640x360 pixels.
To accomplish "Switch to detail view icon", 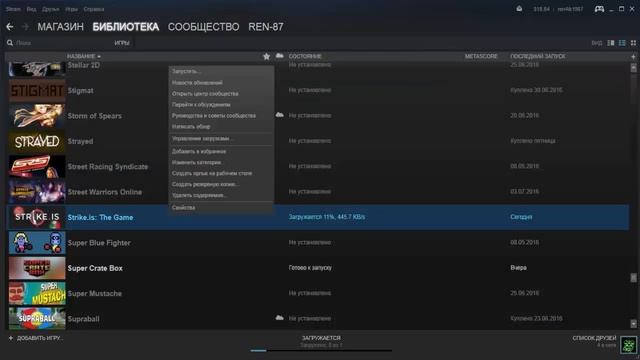I will coord(611,43).
